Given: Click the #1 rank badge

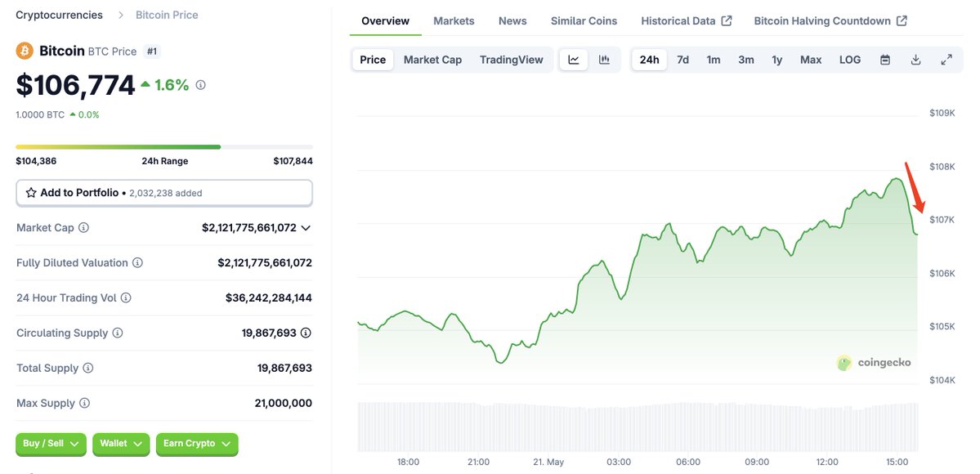Looking at the screenshot, I should click(x=152, y=51).
